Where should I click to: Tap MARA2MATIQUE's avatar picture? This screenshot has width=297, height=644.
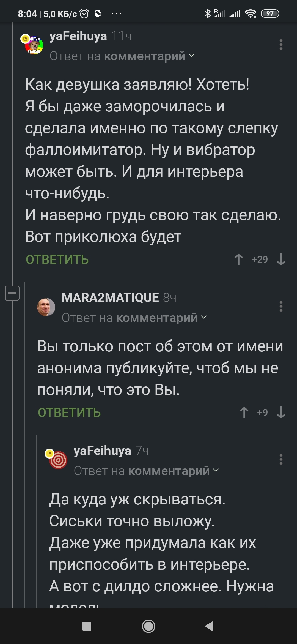click(x=46, y=307)
